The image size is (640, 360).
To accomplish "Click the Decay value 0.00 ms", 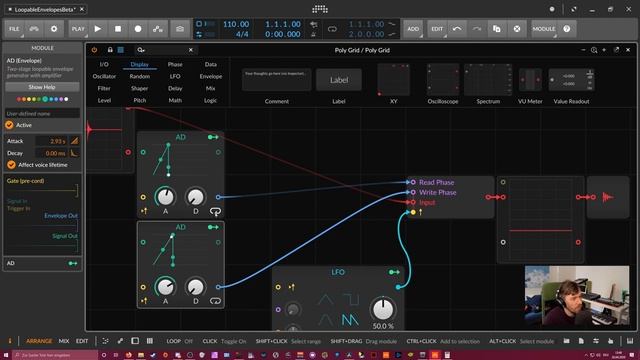I will coord(51,153).
